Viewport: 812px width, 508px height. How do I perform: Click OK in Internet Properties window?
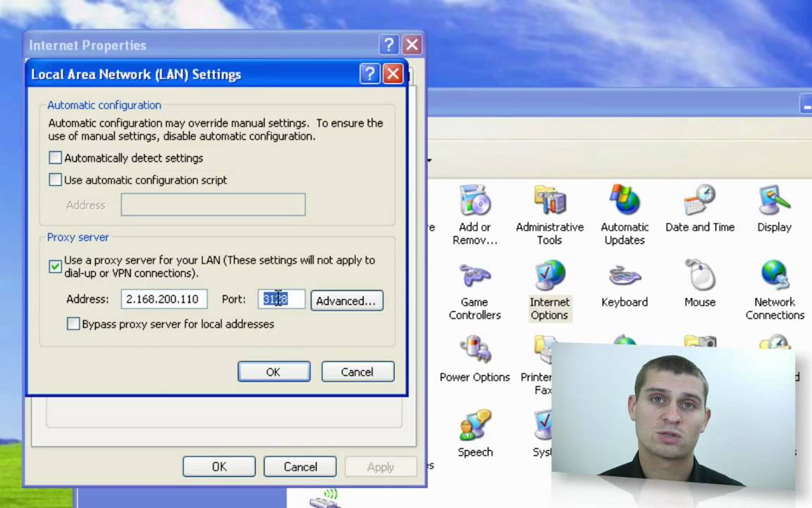[x=219, y=466]
